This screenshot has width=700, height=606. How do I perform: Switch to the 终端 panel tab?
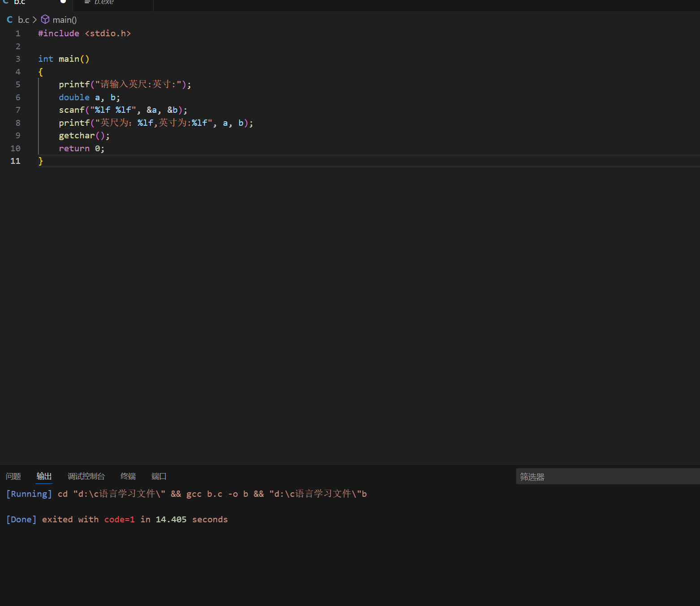pos(128,476)
